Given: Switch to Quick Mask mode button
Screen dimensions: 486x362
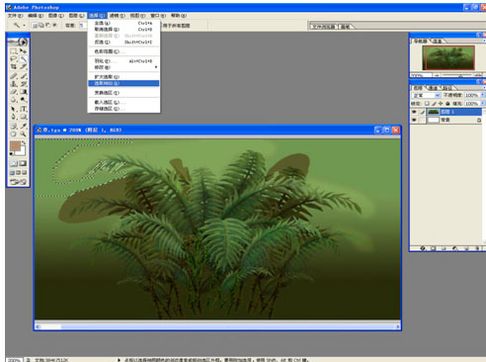Looking at the screenshot, I should pos(23,163).
